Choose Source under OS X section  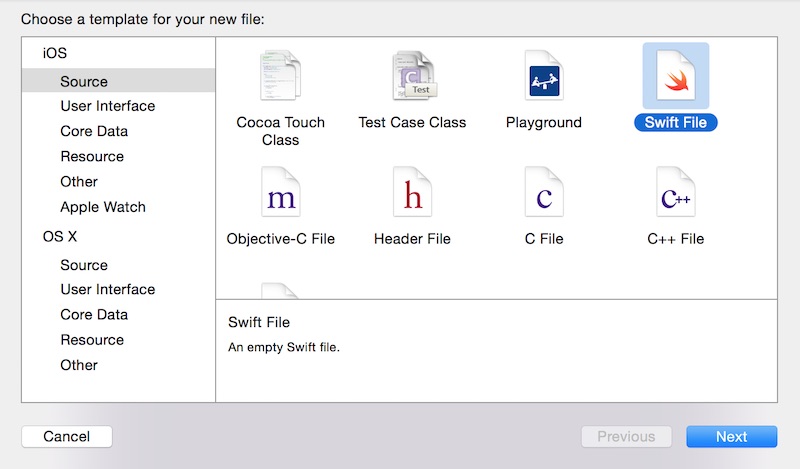[x=84, y=265]
